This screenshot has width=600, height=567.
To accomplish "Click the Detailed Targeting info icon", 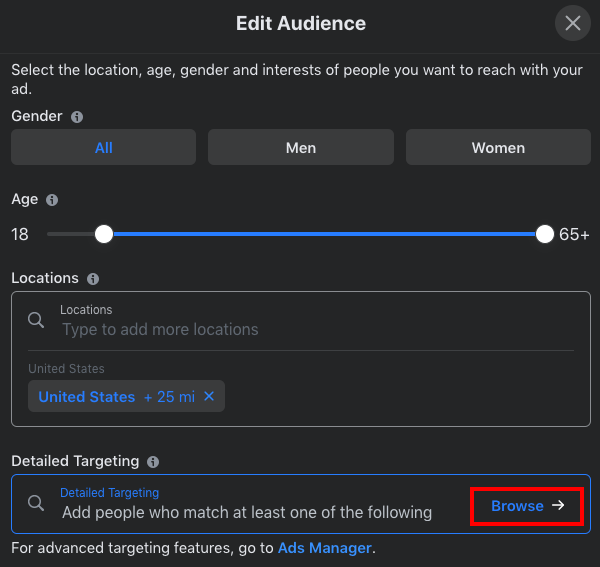I will coord(153,462).
